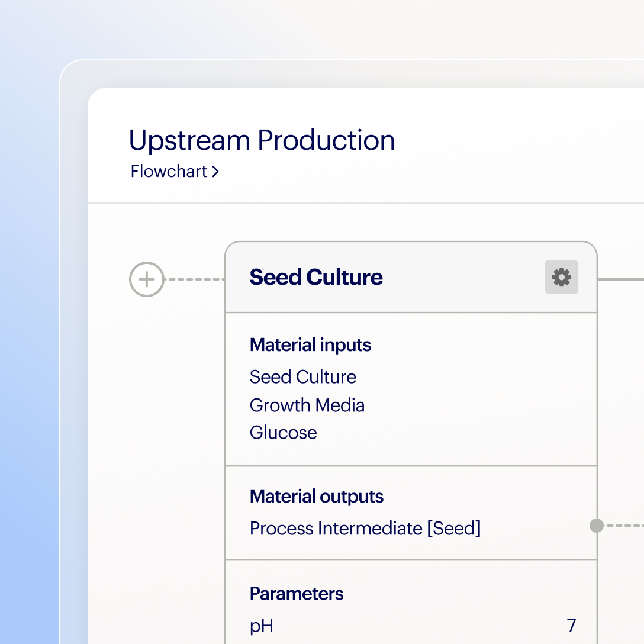Select the Growth Media input
The width and height of the screenshot is (644, 644).
(x=307, y=405)
